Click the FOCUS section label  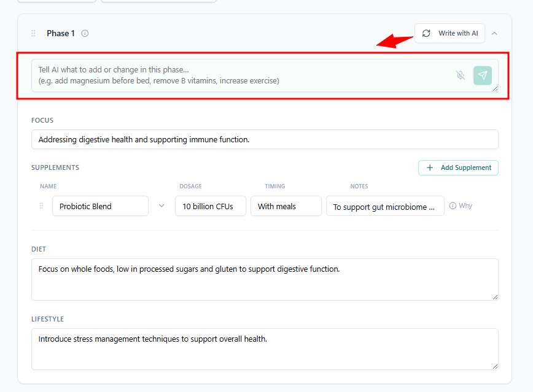click(42, 120)
